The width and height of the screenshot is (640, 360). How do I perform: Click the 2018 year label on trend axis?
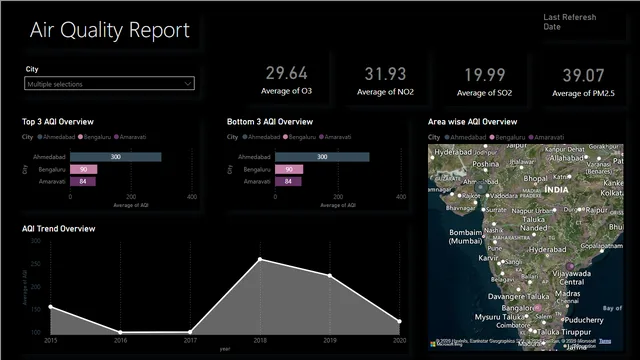tap(260, 340)
